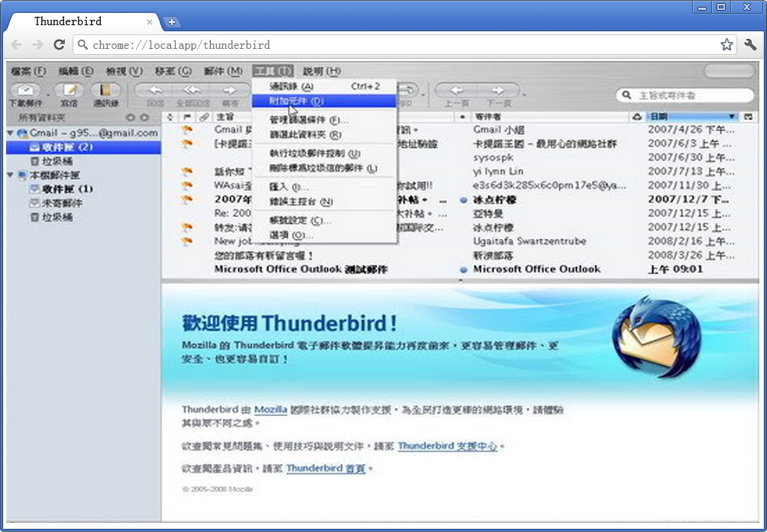Viewport: 767px width, 532px height.
Task: Click the Forward arrow toolbar button
Action: (229, 90)
